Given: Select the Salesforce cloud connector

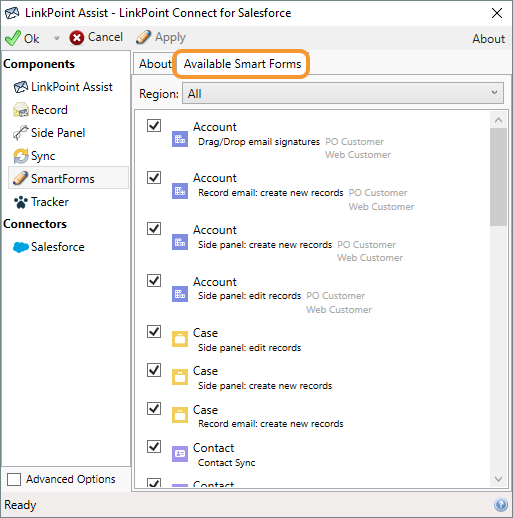Looking at the screenshot, I should (x=49, y=247).
